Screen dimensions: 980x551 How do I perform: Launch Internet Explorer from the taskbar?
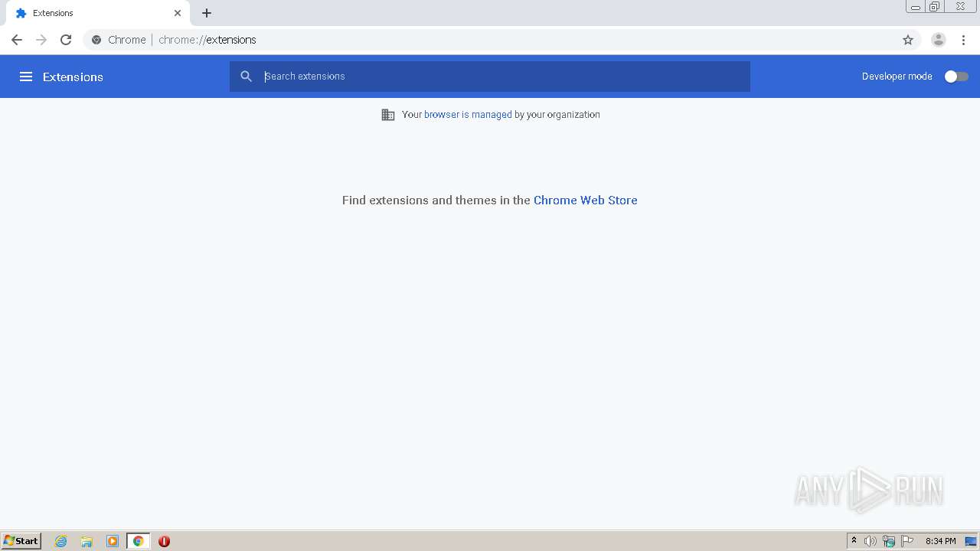(61, 541)
